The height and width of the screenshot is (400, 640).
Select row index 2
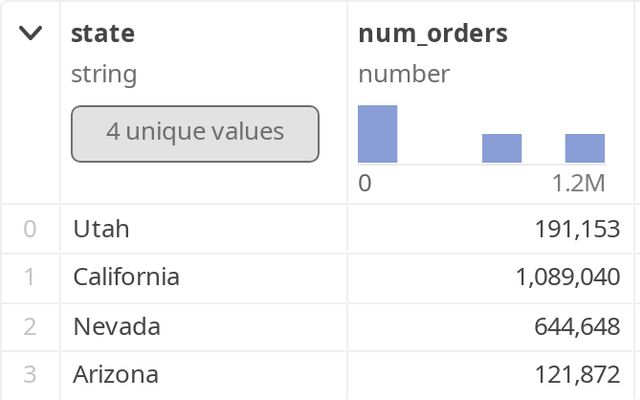[30, 327]
